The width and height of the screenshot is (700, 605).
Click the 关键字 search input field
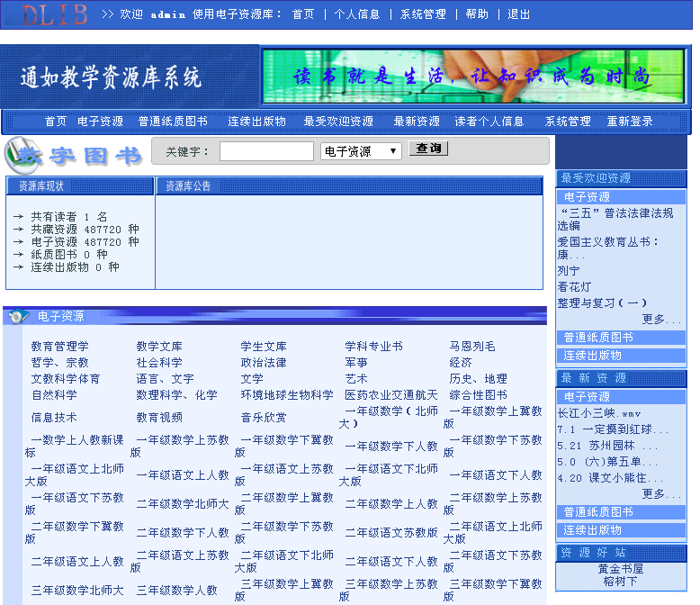point(266,151)
